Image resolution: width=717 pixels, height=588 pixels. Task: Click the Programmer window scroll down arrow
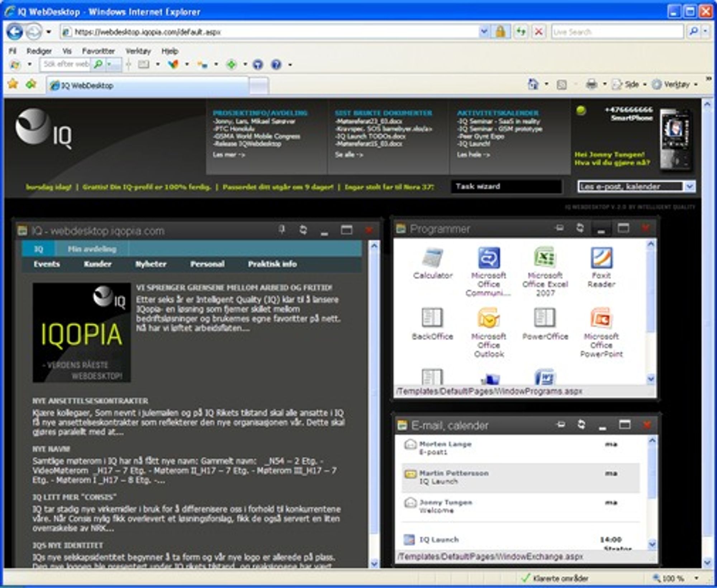tap(651, 379)
